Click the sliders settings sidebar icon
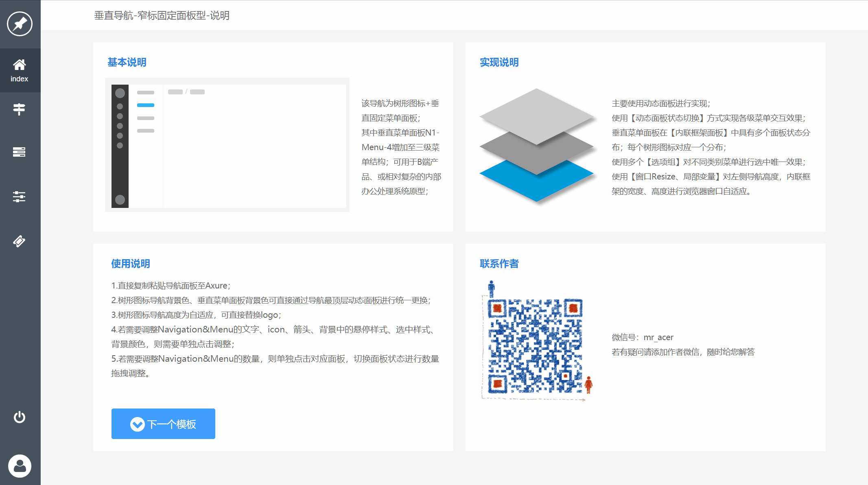 click(19, 197)
